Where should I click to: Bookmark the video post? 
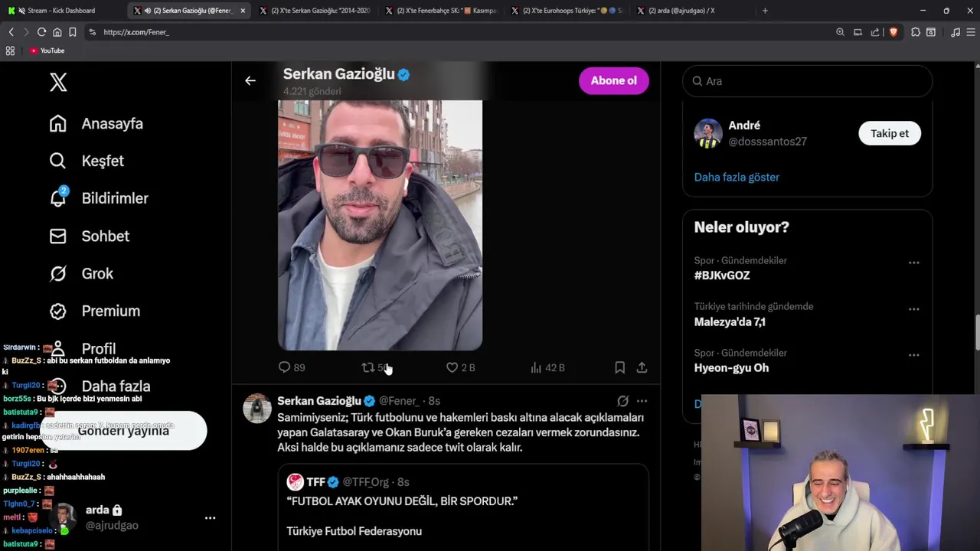click(x=619, y=367)
